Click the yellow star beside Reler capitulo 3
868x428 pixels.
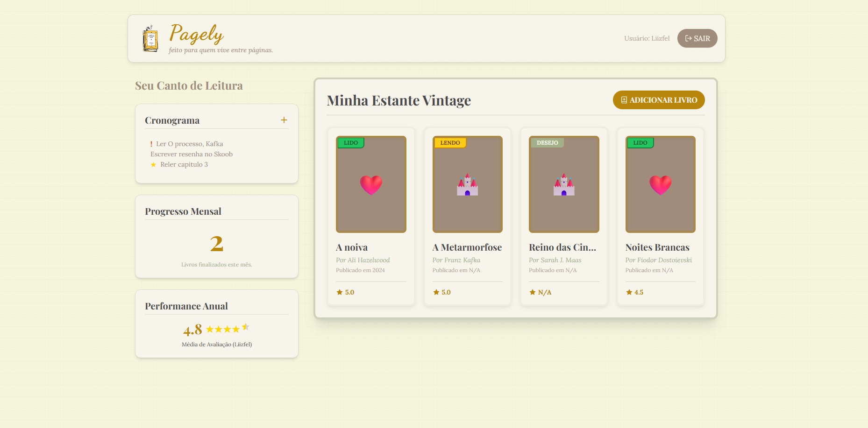point(153,165)
